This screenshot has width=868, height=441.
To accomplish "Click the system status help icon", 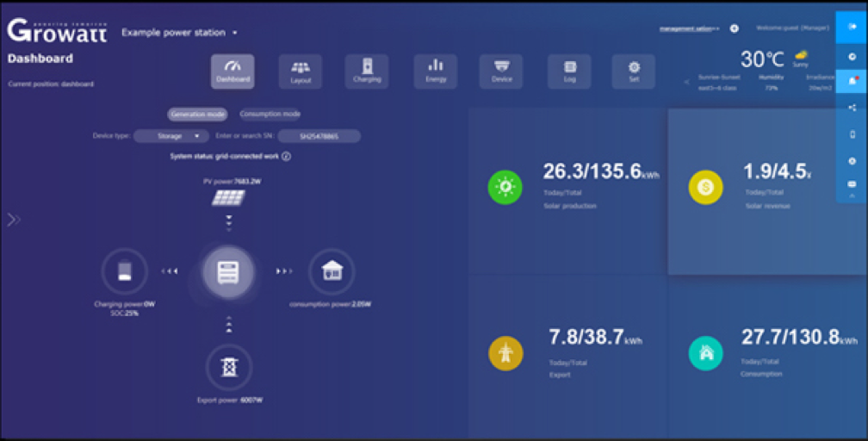I will [286, 157].
